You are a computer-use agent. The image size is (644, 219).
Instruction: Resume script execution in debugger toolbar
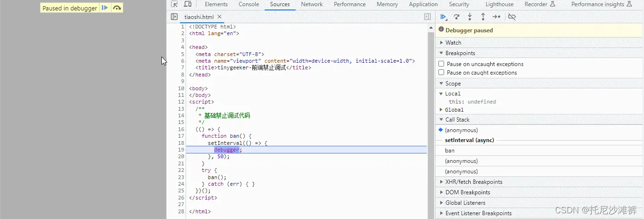tap(443, 17)
